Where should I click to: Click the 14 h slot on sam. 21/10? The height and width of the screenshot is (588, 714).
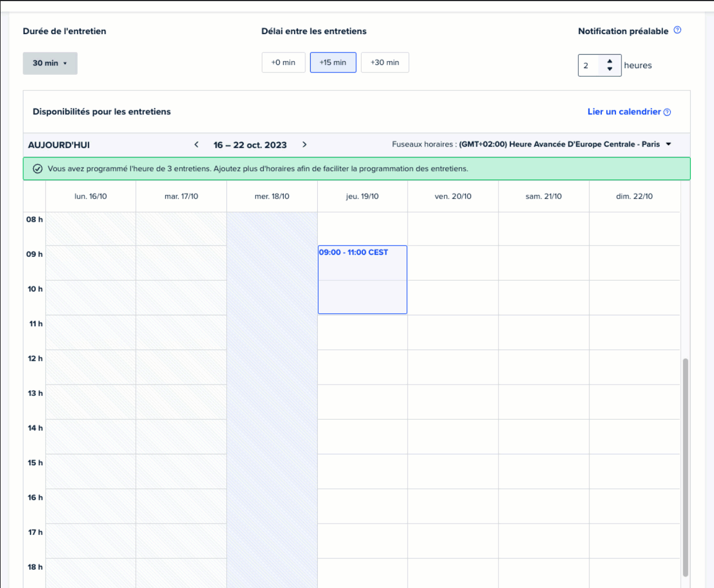tap(543, 437)
